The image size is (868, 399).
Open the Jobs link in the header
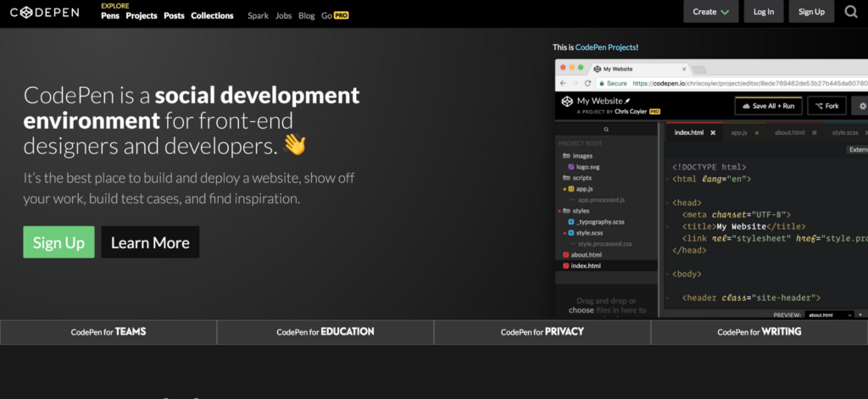click(284, 15)
